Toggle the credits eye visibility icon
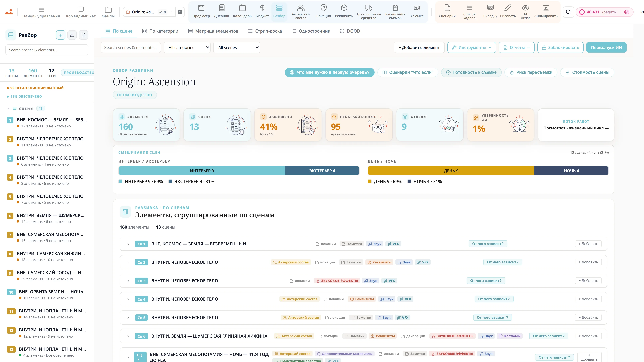Image resolution: width=644 pixels, height=362 pixels. tap(627, 12)
